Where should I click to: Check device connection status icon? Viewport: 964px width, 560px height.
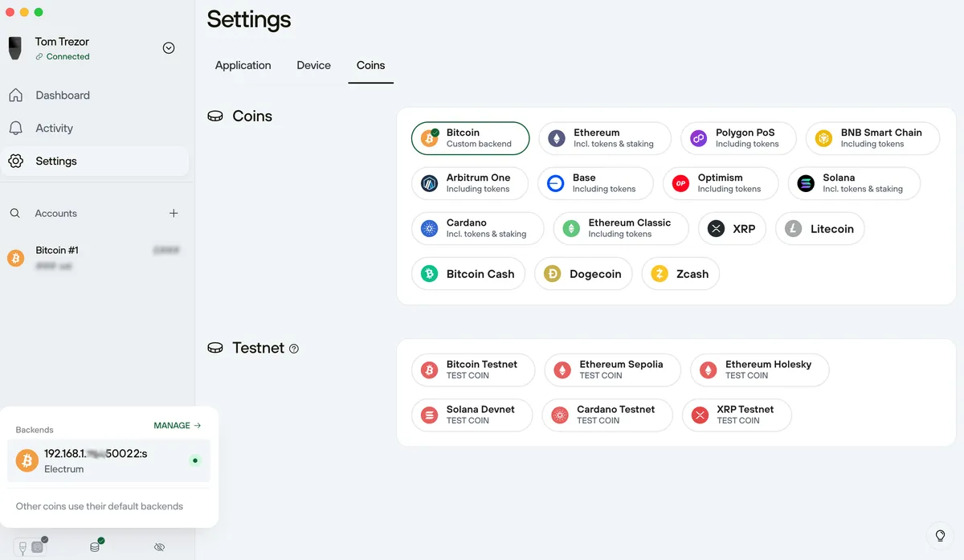click(x=31, y=546)
